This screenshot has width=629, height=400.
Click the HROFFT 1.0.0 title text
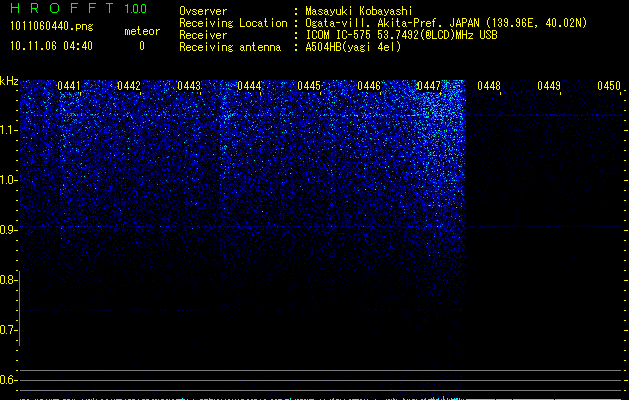79,8
